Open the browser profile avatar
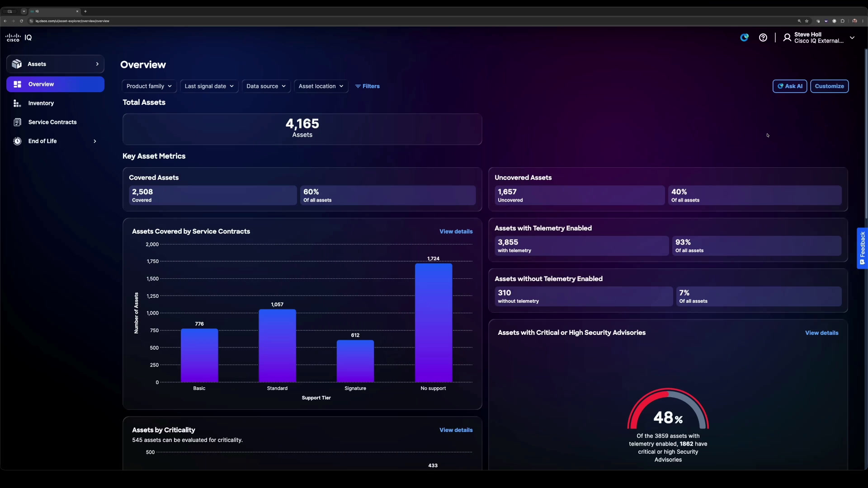 tap(854, 21)
